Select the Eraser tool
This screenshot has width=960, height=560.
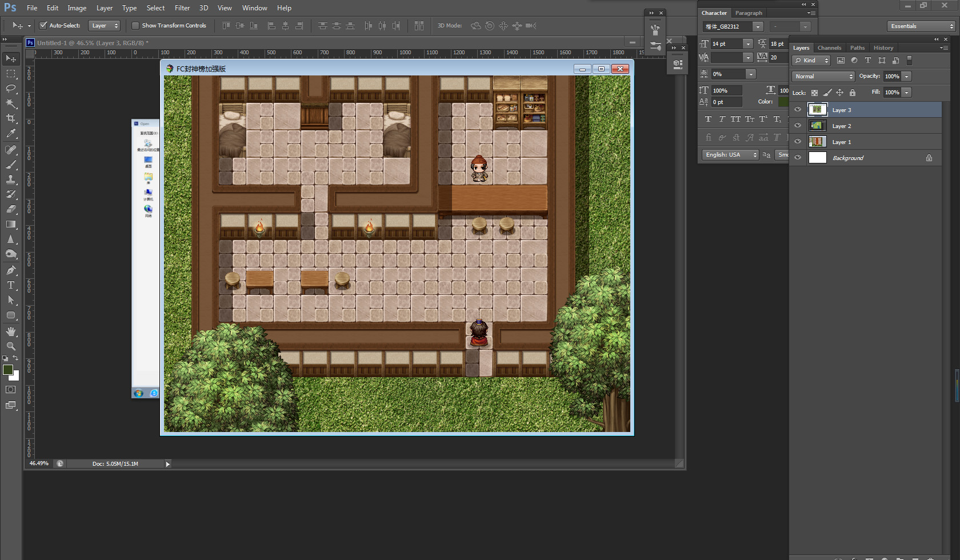tap(11, 209)
